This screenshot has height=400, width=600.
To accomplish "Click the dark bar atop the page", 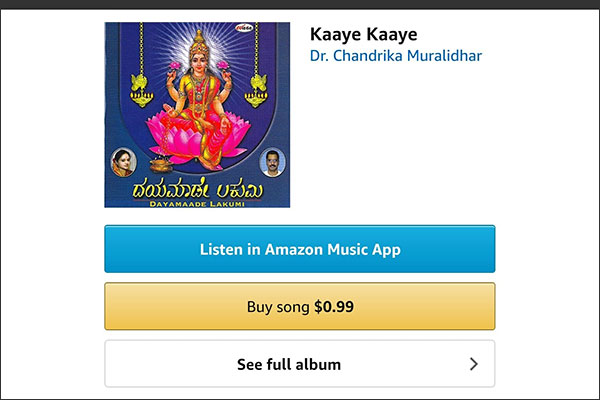I will point(300,4).
